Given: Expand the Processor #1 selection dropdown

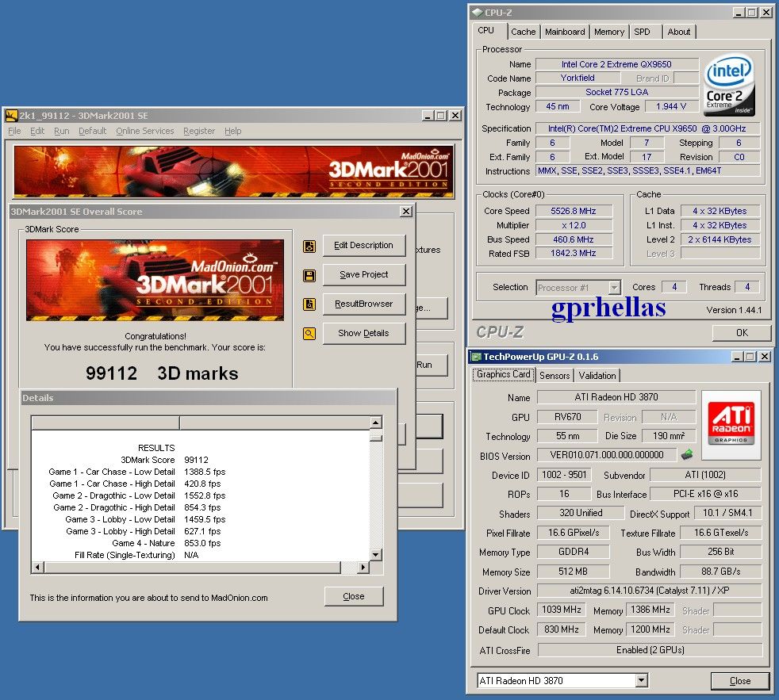Looking at the screenshot, I should 615,288.
